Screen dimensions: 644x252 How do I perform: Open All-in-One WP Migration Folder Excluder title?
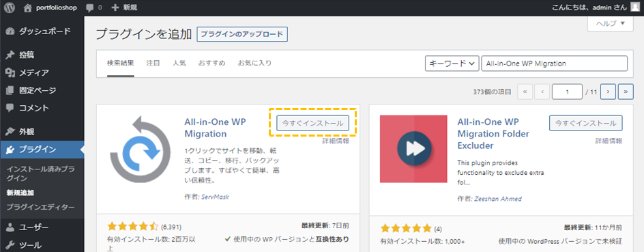493,134
